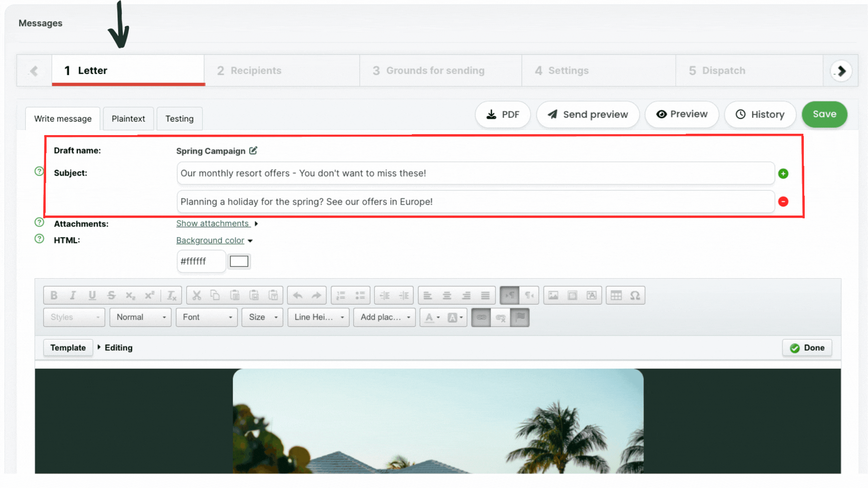Insert a table in the editor

(616, 296)
